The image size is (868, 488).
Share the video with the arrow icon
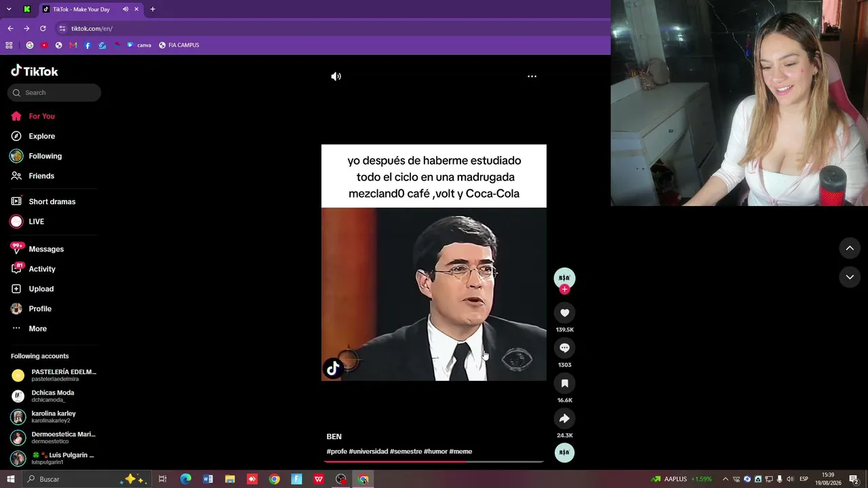[x=564, y=418]
